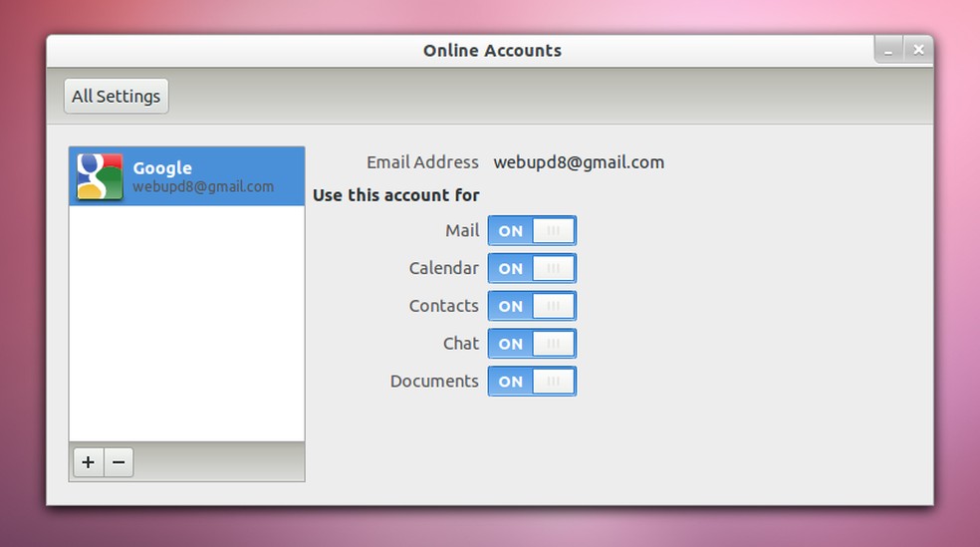The image size is (980, 547).
Task: Disable the Contacts switch
Action: pyautogui.click(x=532, y=306)
